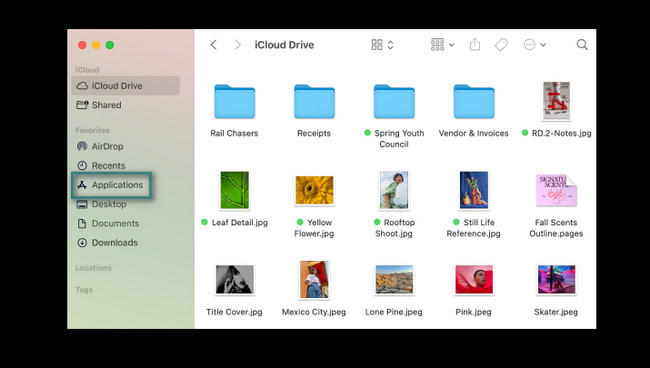Open the More actions ellipsis icon

pos(529,45)
